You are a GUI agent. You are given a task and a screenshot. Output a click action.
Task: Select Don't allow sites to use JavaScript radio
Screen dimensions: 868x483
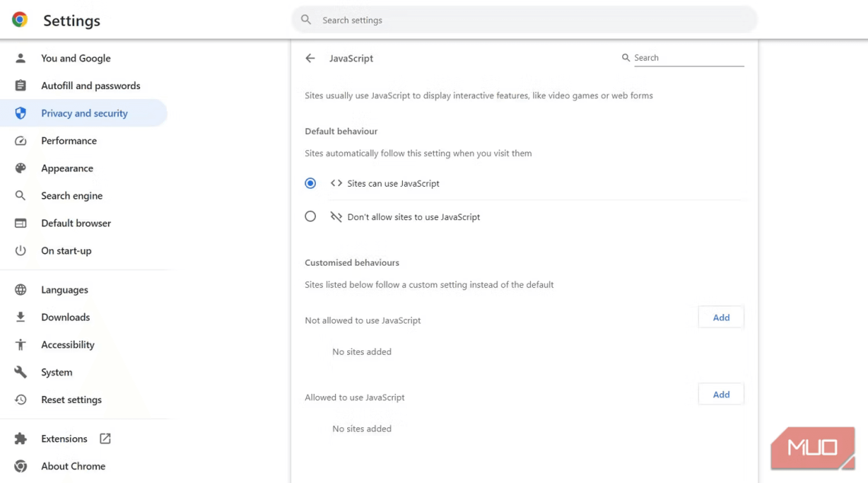(311, 216)
